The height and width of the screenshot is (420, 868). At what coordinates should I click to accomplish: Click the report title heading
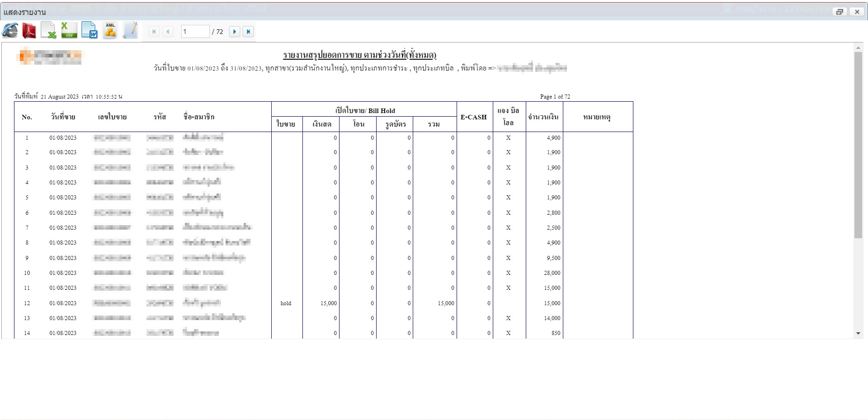point(359,55)
